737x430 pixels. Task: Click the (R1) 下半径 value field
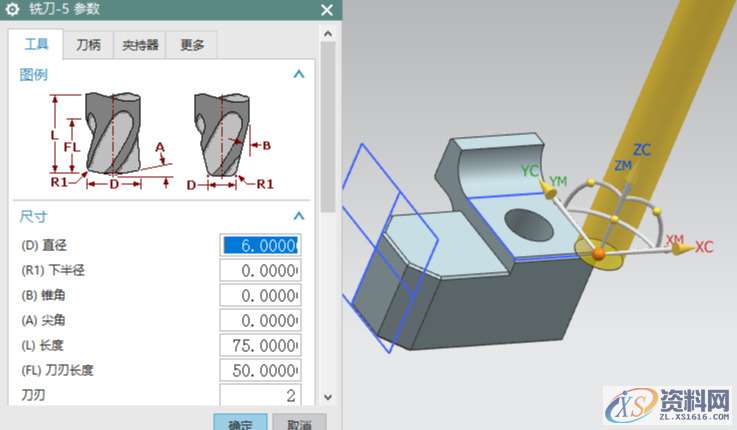click(260, 270)
